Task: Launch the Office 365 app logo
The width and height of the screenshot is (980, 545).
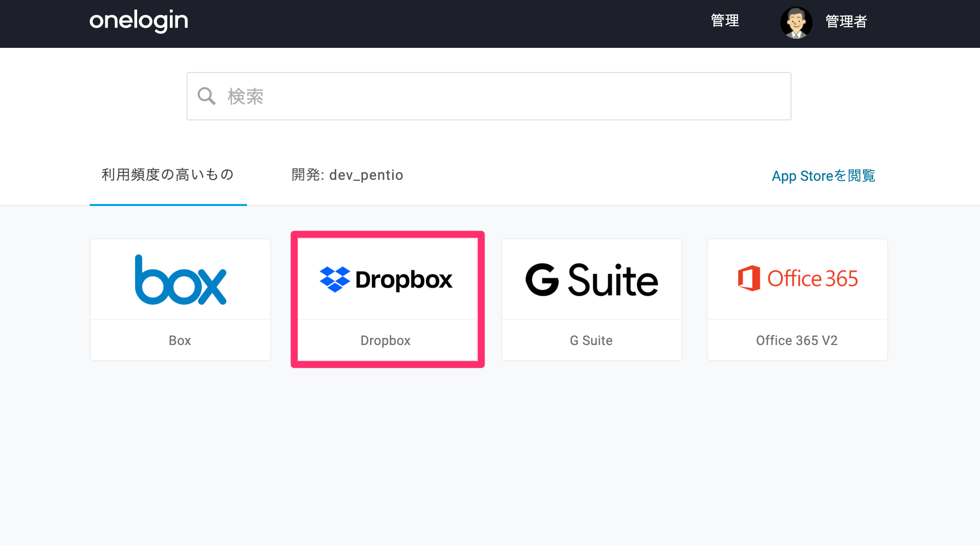Action: (x=798, y=278)
